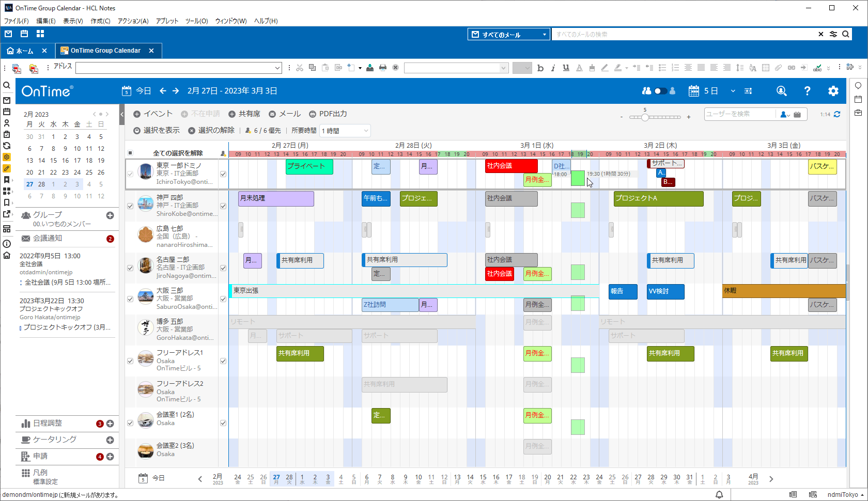Open OnTime help question mark
This screenshot has width=868, height=501.
tap(807, 91)
